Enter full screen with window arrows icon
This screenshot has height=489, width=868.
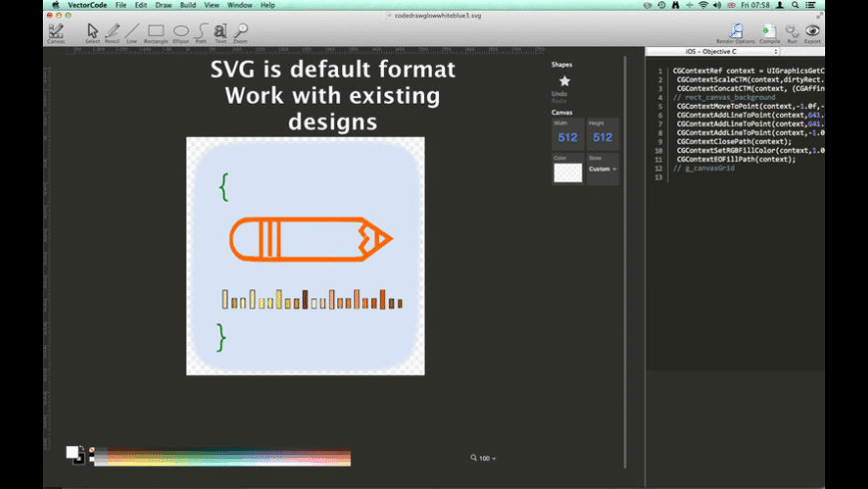click(x=819, y=16)
